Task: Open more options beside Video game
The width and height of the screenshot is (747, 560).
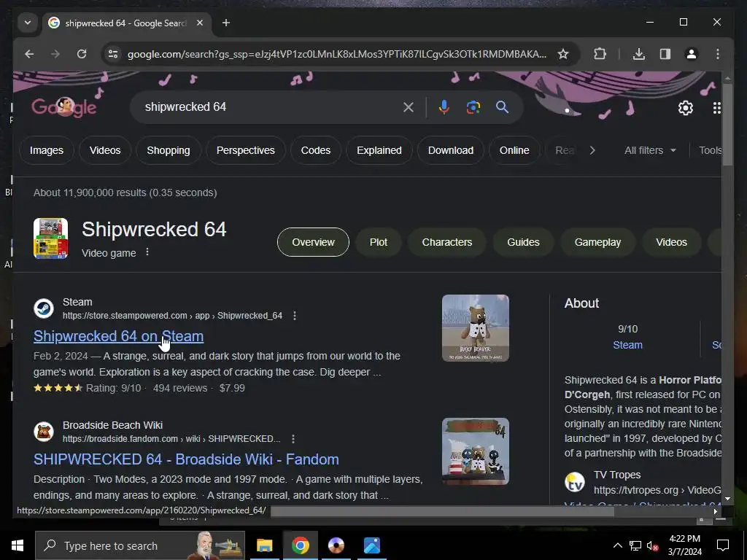Action: (147, 252)
